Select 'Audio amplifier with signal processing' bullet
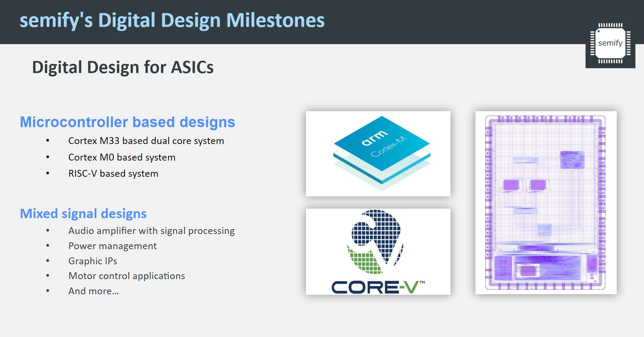The image size is (644, 337). click(151, 231)
